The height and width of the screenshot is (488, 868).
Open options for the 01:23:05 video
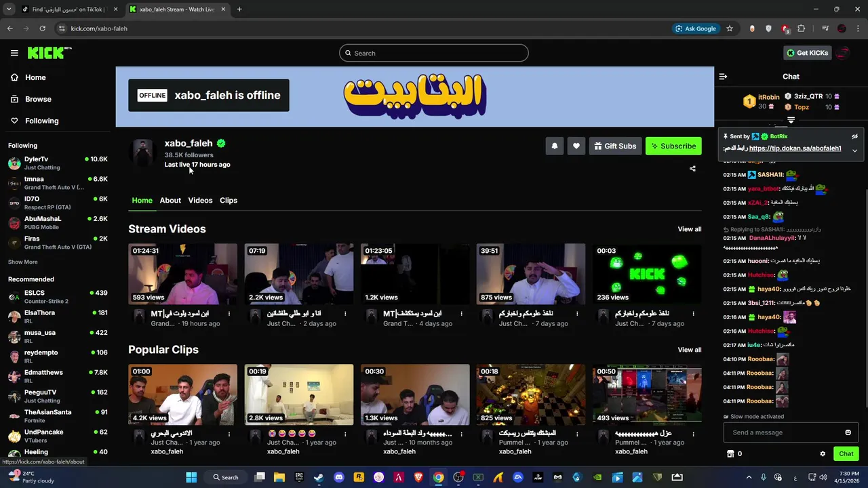pos(461,314)
